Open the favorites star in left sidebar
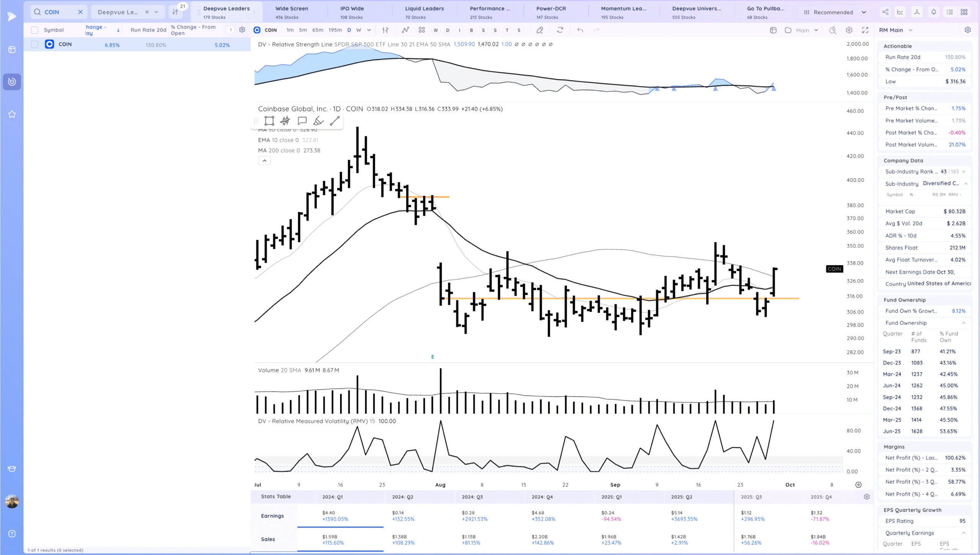Viewport: 980px width, 555px height. (12, 114)
